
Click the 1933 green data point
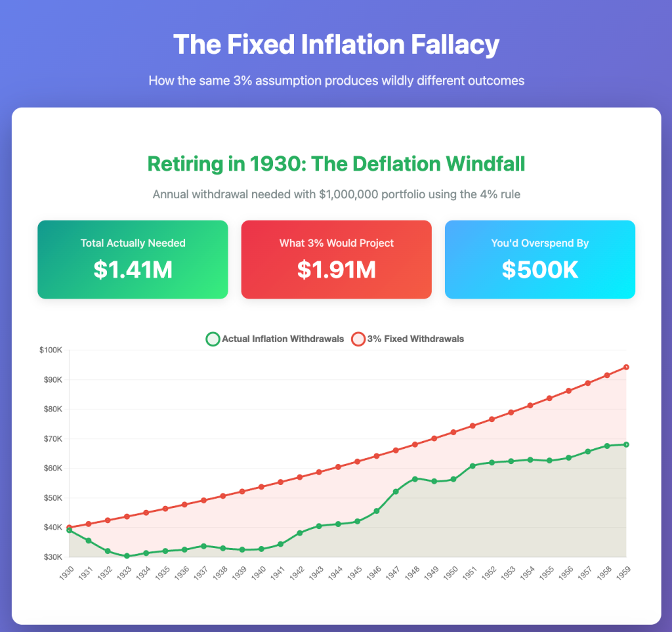[x=127, y=556]
